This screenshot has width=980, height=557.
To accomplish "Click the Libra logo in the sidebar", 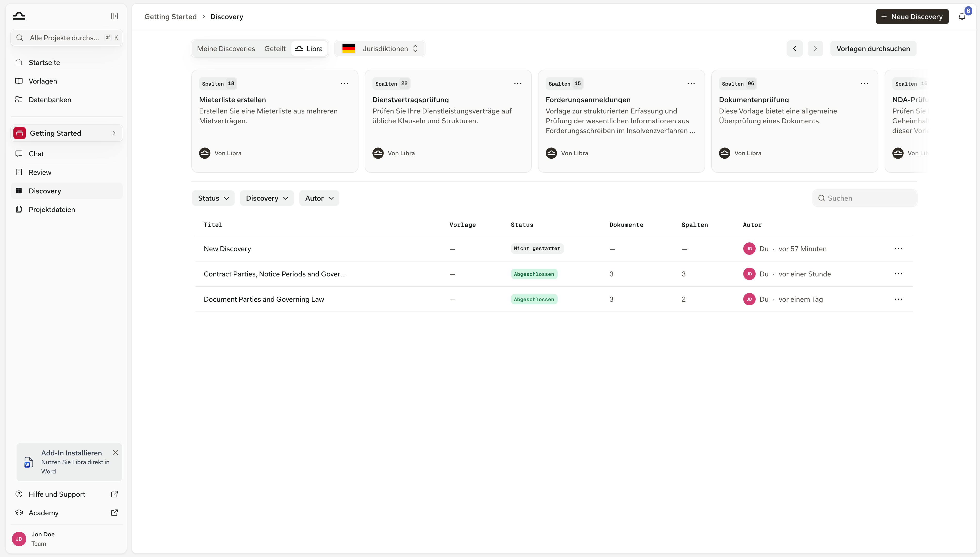I will pyautogui.click(x=19, y=16).
